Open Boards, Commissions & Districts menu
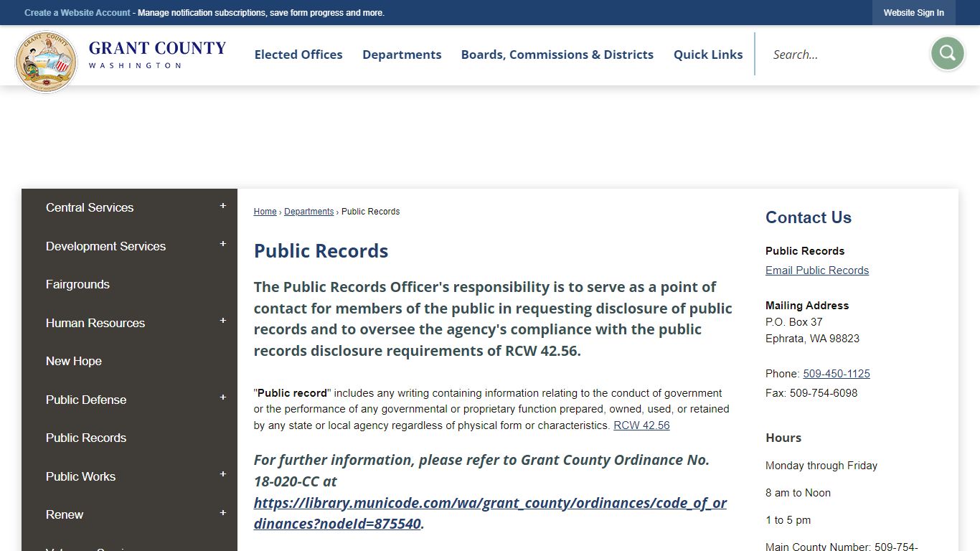This screenshot has height=551, width=980. (557, 55)
